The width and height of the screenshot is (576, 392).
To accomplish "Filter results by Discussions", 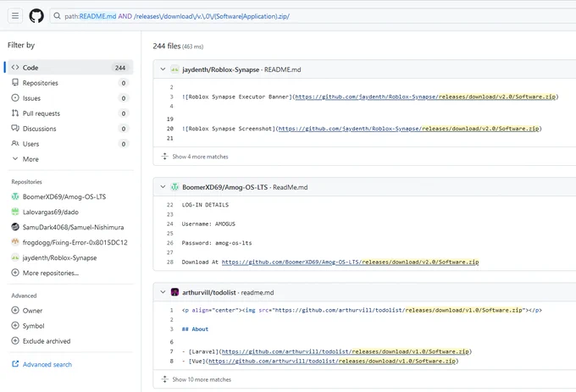I will (70, 129).
